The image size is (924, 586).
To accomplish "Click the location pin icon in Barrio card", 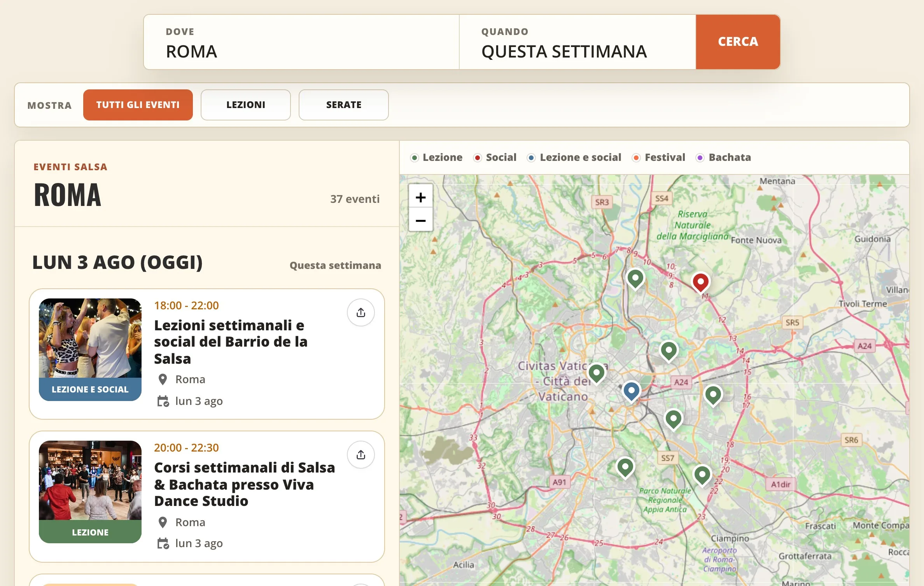I will [x=163, y=379].
